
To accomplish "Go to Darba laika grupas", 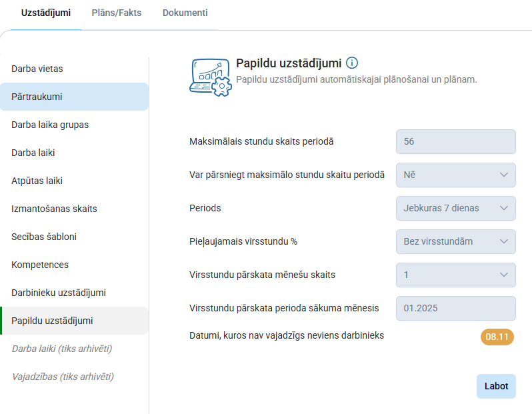I will point(50,125).
